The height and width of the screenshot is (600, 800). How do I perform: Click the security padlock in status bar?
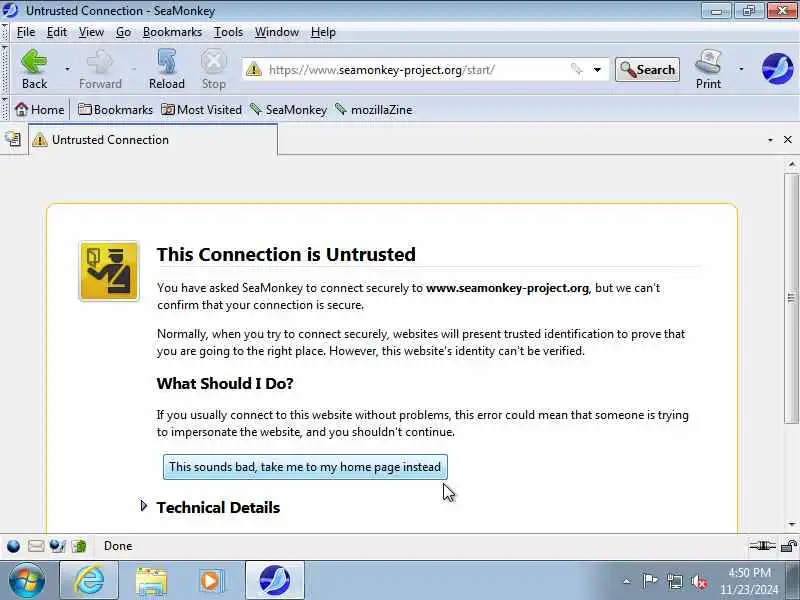[x=789, y=546]
